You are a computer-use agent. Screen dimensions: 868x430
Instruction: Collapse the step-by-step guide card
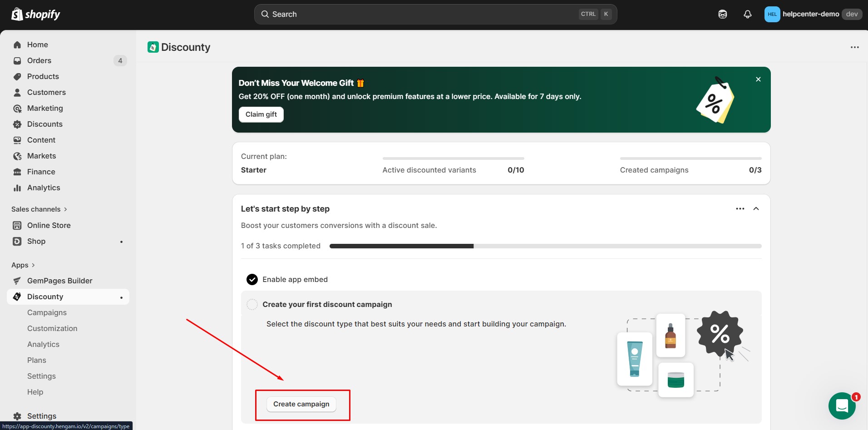click(756, 208)
